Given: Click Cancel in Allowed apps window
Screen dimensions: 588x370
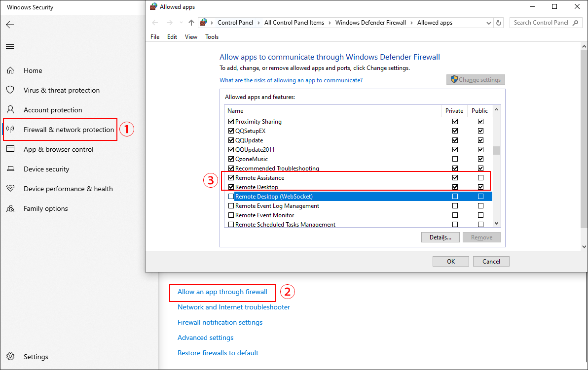Looking at the screenshot, I should pyautogui.click(x=491, y=262).
